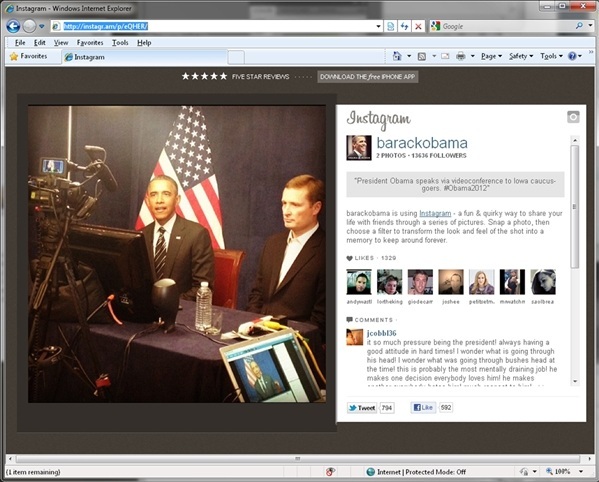Refresh the page with the refresh arrows icon
This screenshot has width=599, height=482.
[404, 26]
